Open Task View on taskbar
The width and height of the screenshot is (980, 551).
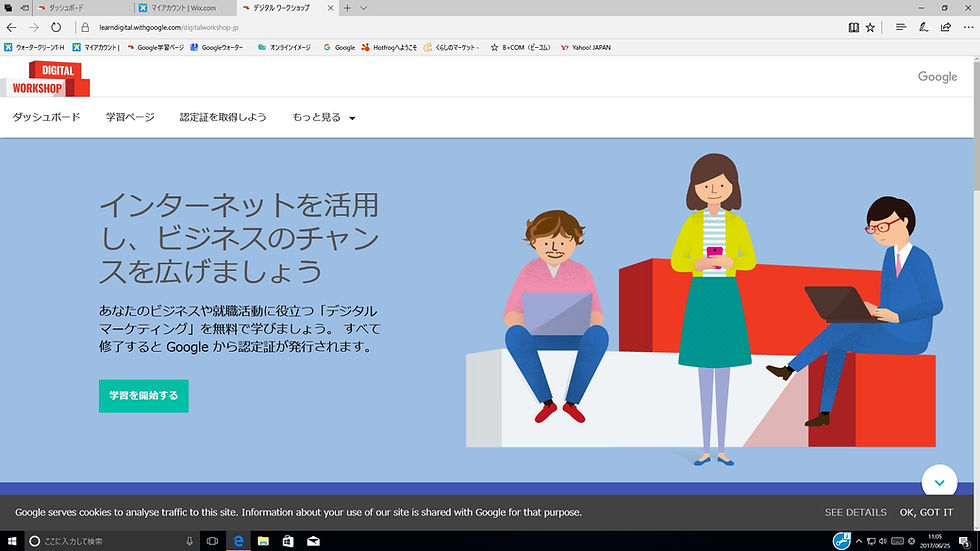(x=212, y=541)
